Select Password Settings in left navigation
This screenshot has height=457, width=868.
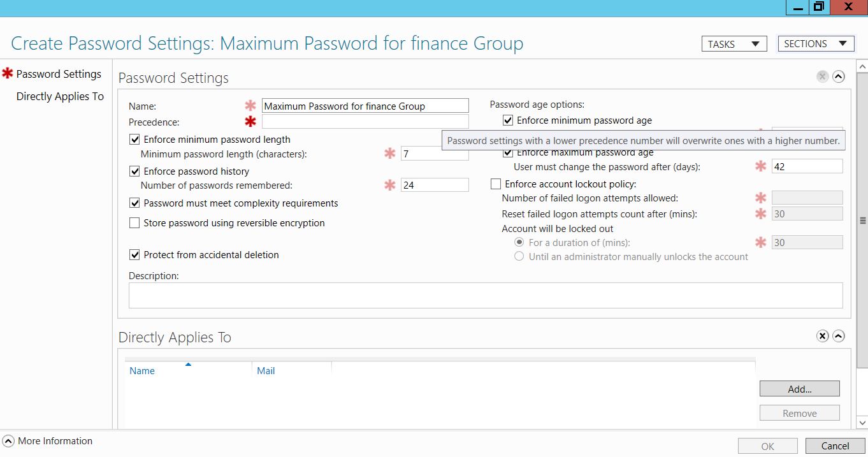pos(59,74)
